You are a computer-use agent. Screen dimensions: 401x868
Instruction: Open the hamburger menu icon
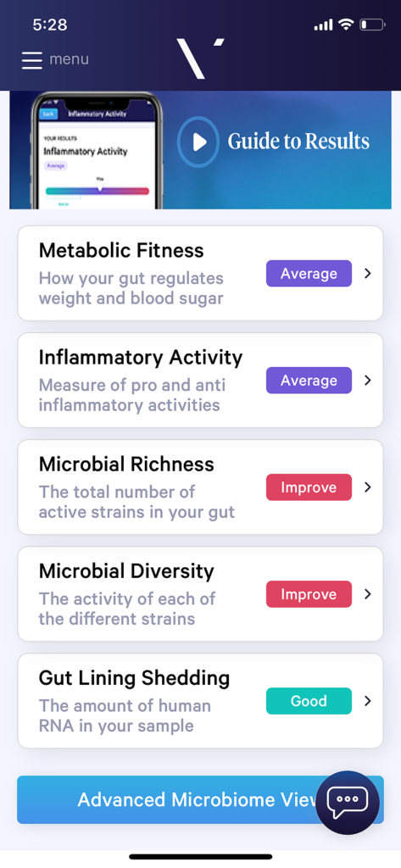coord(32,60)
